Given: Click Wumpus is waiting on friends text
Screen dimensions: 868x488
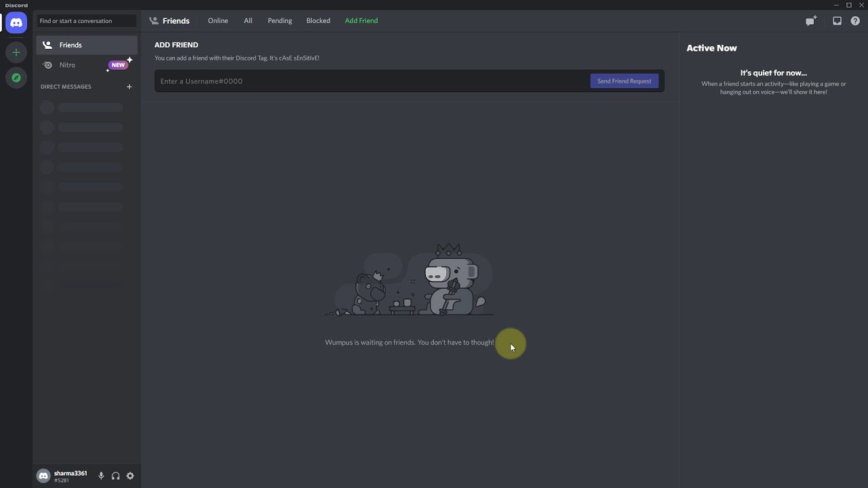Looking at the screenshot, I should coord(410,342).
